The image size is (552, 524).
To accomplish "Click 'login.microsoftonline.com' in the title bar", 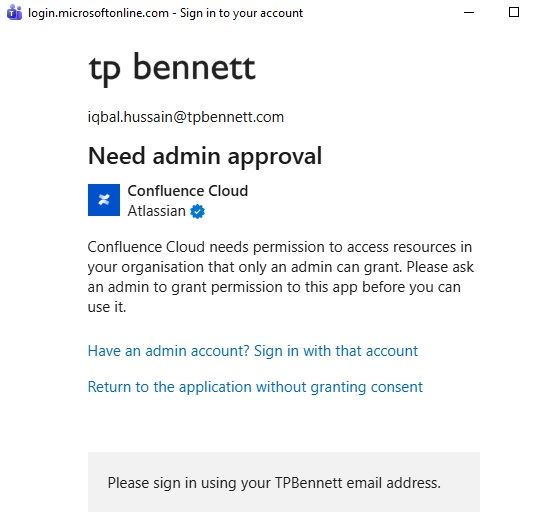I will pyautogui.click(x=98, y=13).
